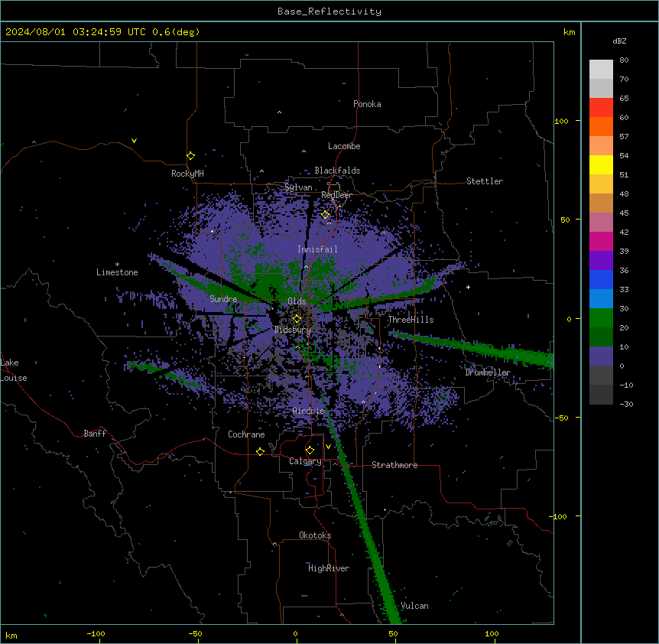Click the RockyMH map label
This screenshot has height=644, width=659.
point(187,174)
